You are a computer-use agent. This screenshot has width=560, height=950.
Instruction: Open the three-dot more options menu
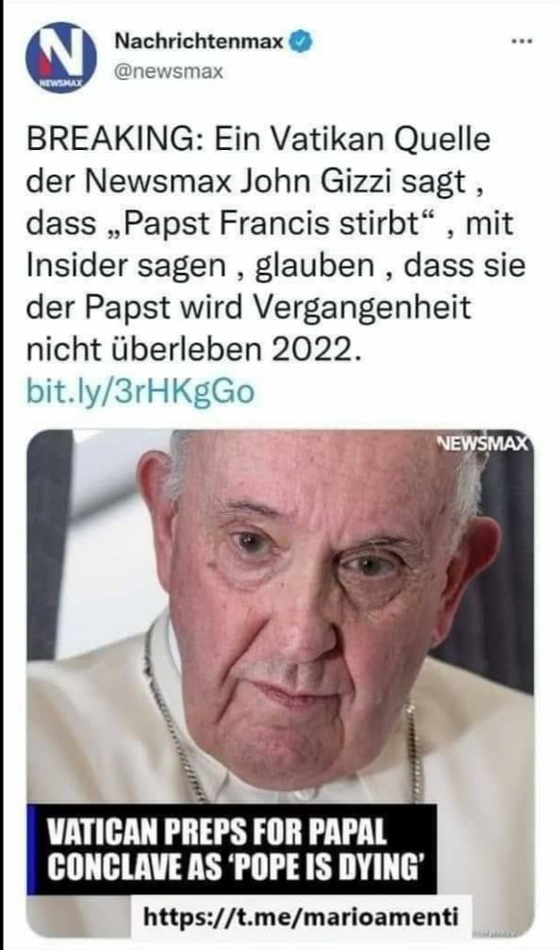pyautogui.click(x=521, y=42)
